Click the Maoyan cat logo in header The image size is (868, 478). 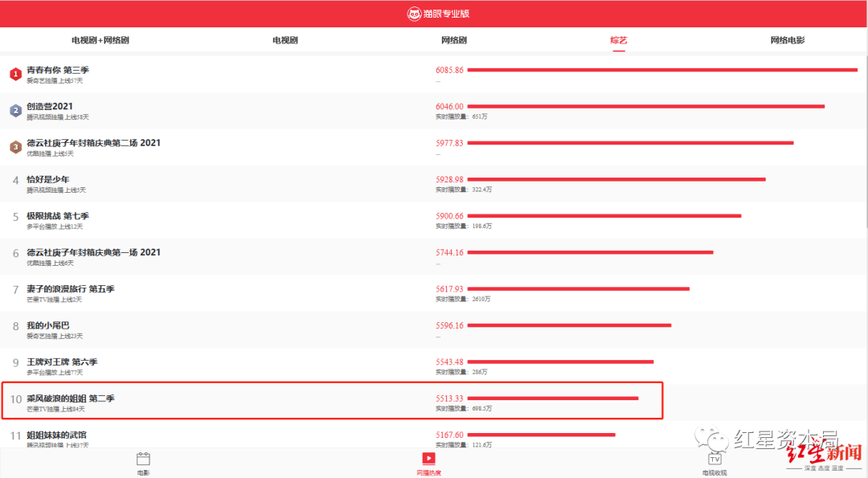click(414, 14)
